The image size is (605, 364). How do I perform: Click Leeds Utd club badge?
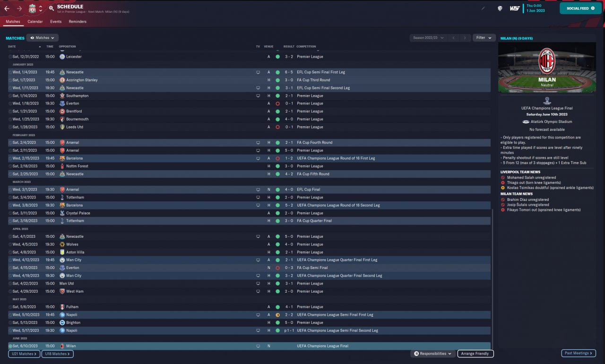coord(62,127)
